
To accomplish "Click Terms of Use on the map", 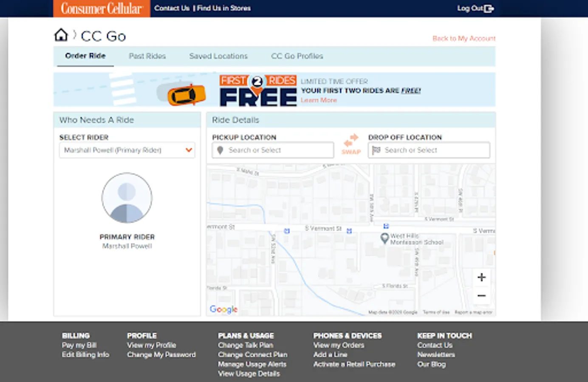I will [436, 312].
